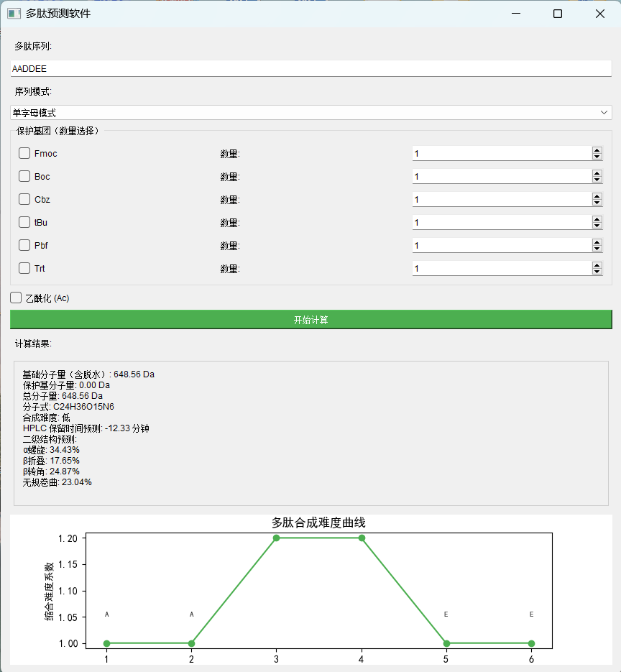Enable the 乙酰化 (Ac) acetylation option
The image size is (621, 672).
(x=16, y=297)
